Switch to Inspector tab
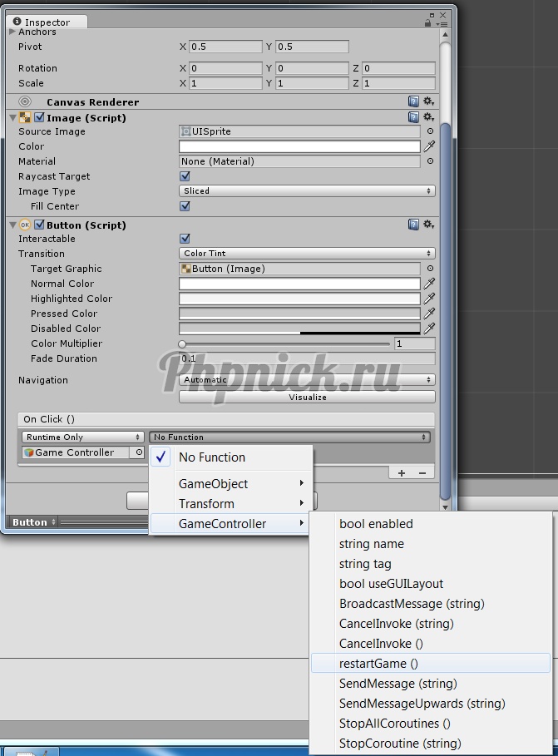This screenshot has width=558, height=756. pos(47,22)
